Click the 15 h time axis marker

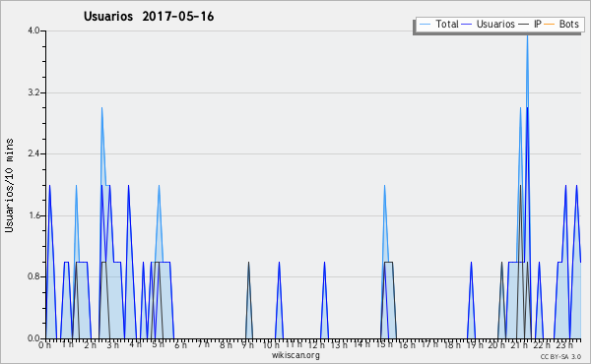click(384, 344)
